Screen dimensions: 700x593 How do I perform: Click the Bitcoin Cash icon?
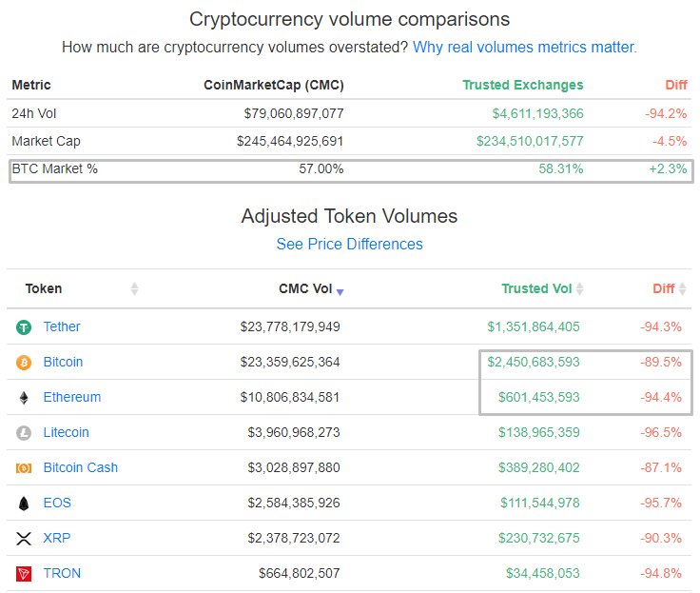[24, 468]
